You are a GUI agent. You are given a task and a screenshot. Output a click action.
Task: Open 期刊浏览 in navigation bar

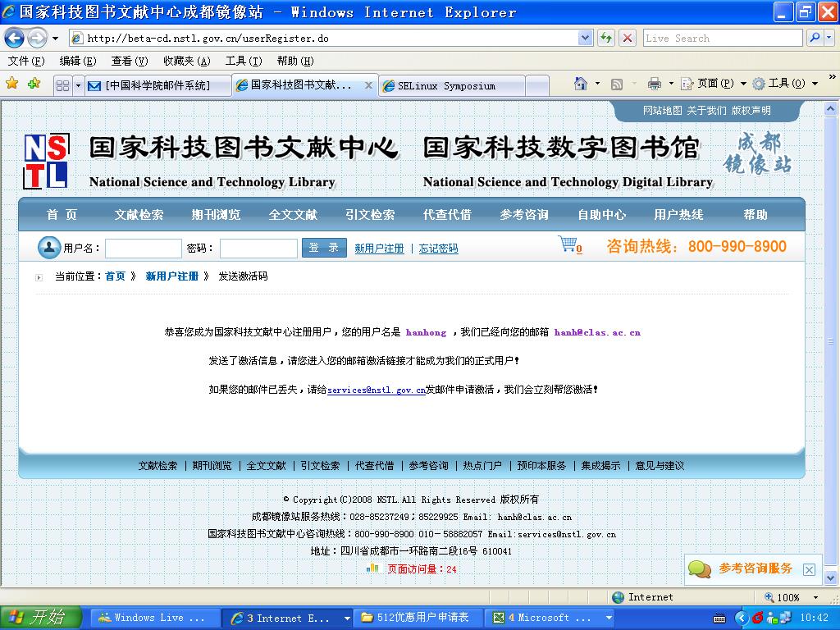point(216,215)
